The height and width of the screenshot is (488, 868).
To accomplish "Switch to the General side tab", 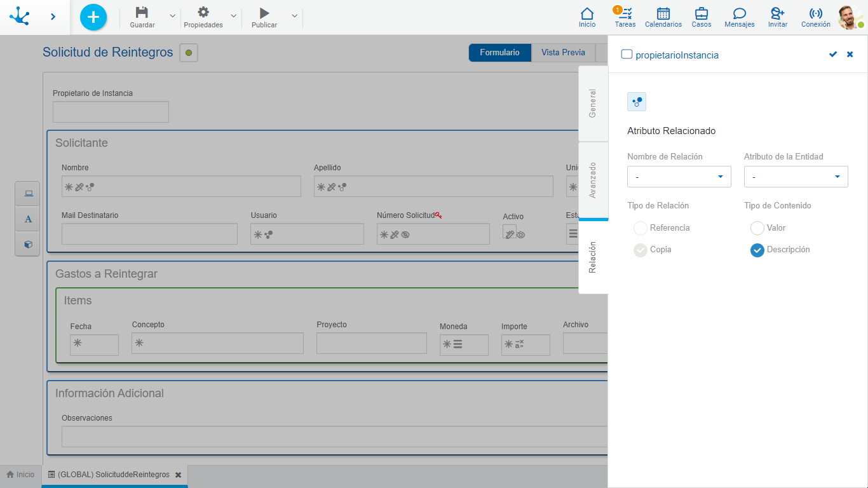I will point(593,104).
